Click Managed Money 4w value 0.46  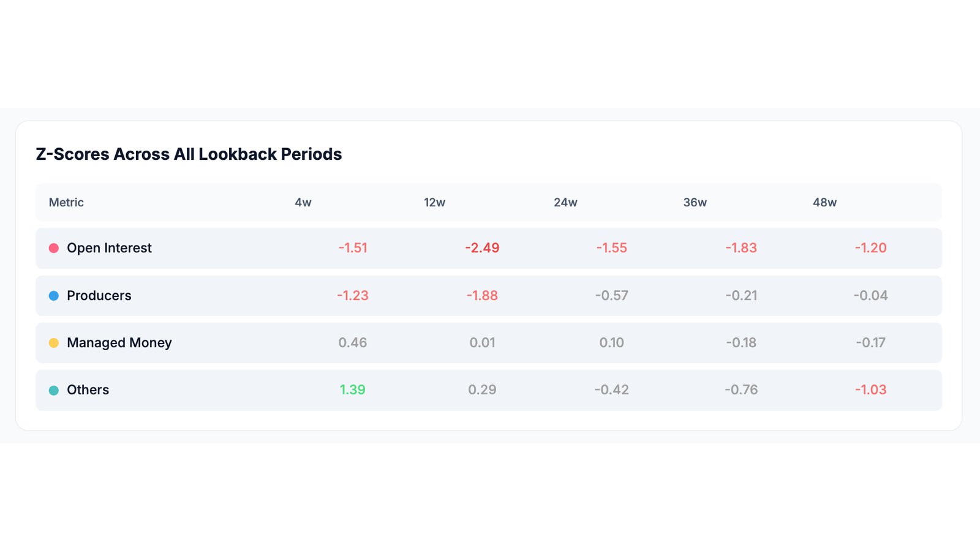[352, 343]
